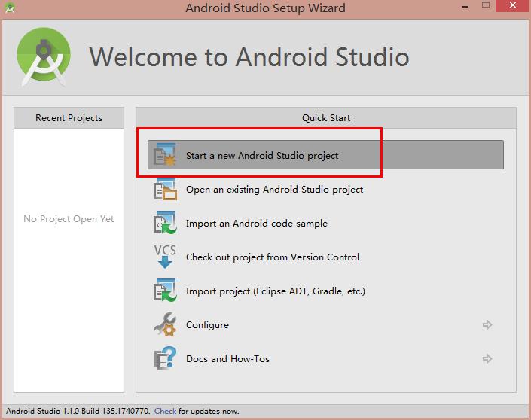Open an existing Android Studio project
The image size is (531, 420).
coord(275,190)
